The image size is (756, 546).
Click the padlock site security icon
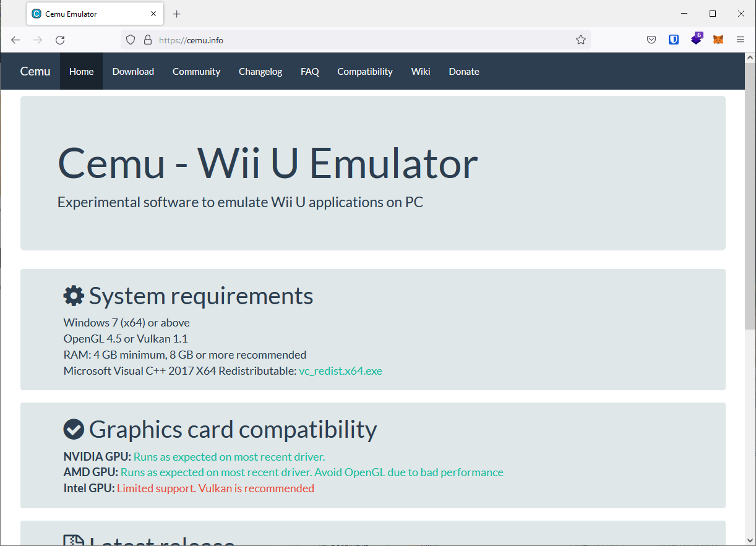click(147, 40)
